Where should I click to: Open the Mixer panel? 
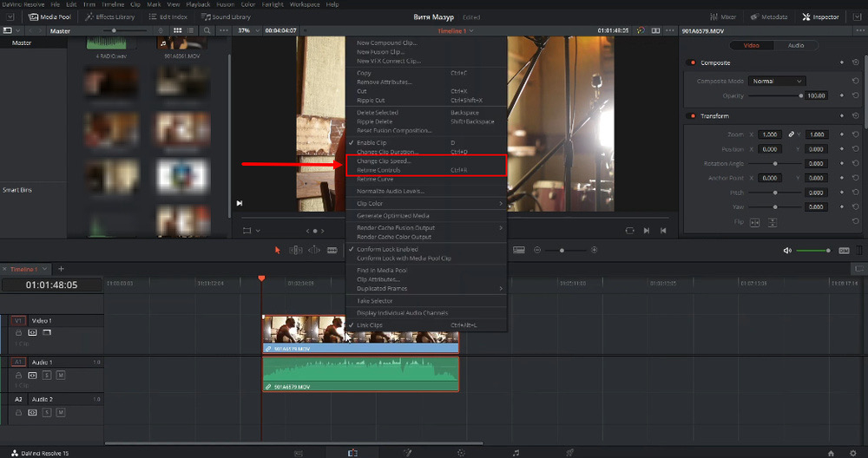(723, 17)
